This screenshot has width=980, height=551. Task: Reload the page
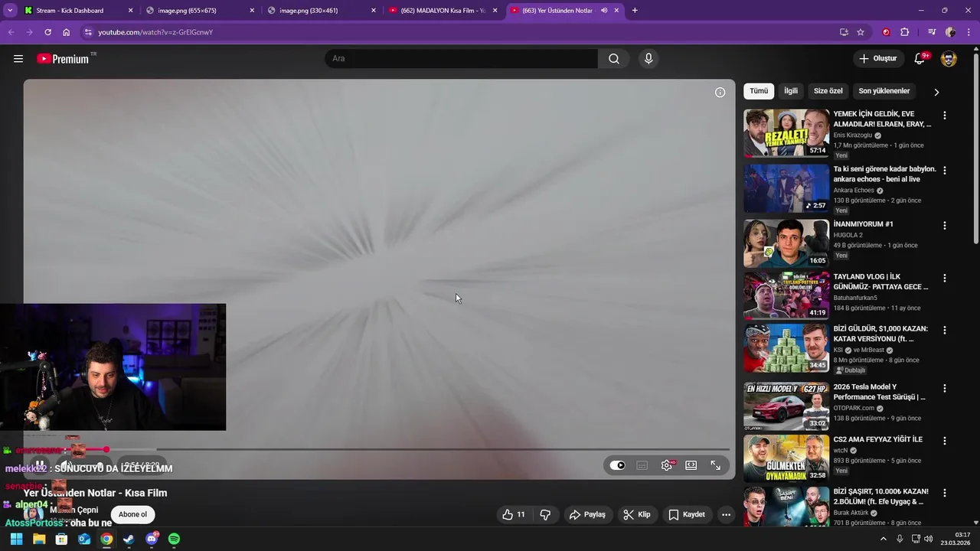(x=47, y=32)
